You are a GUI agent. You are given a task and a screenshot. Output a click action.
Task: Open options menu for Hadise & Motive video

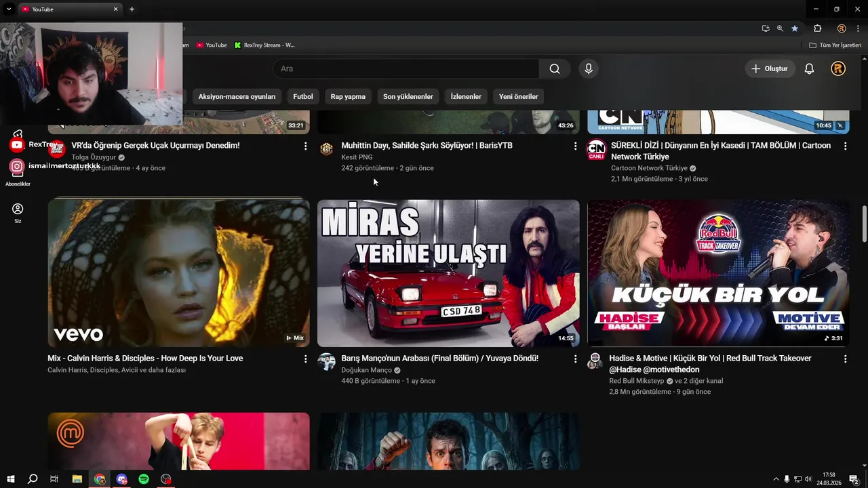(x=845, y=359)
